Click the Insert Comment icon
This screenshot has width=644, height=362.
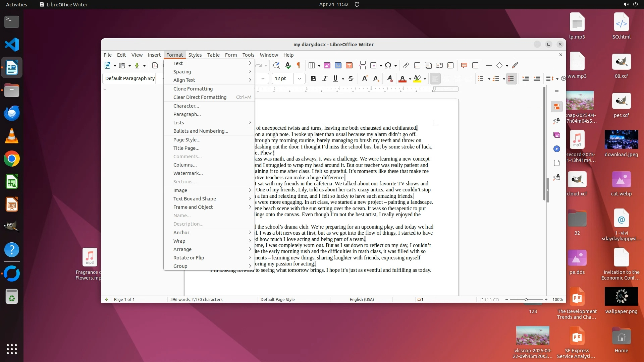(x=464, y=65)
